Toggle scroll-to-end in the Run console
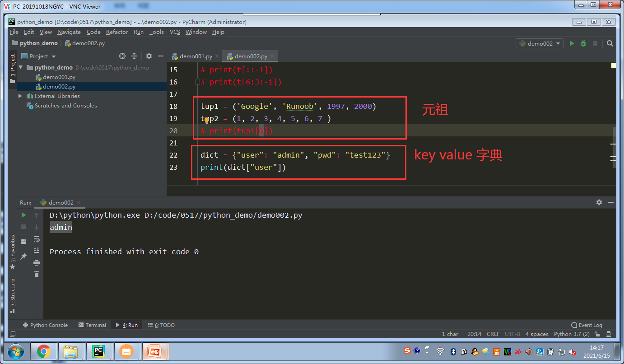Viewport: 624px width, 364px height. pyautogui.click(x=37, y=251)
